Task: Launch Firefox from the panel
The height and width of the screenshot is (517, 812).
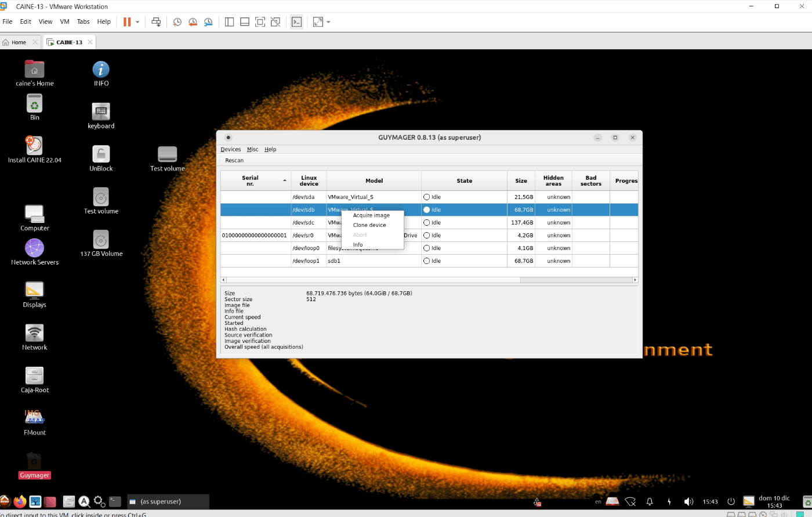Action: tap(20, 501)
